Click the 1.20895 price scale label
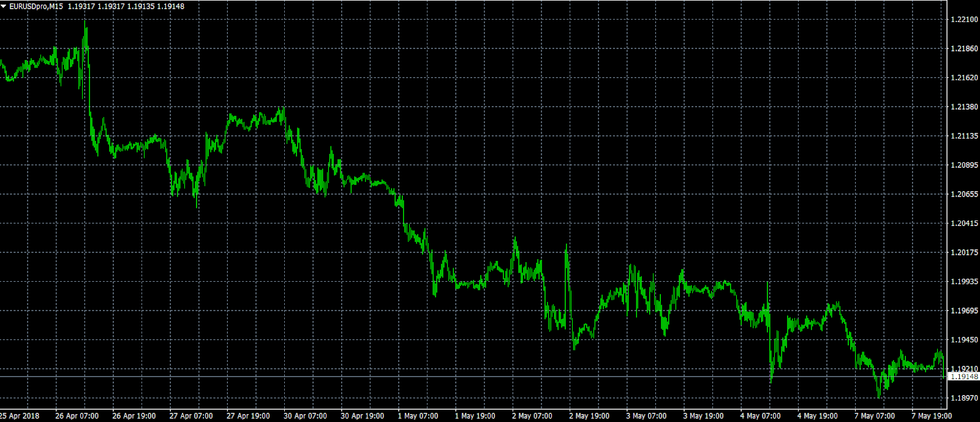This screenshot has height=422, width=980. tap(964, 165)
